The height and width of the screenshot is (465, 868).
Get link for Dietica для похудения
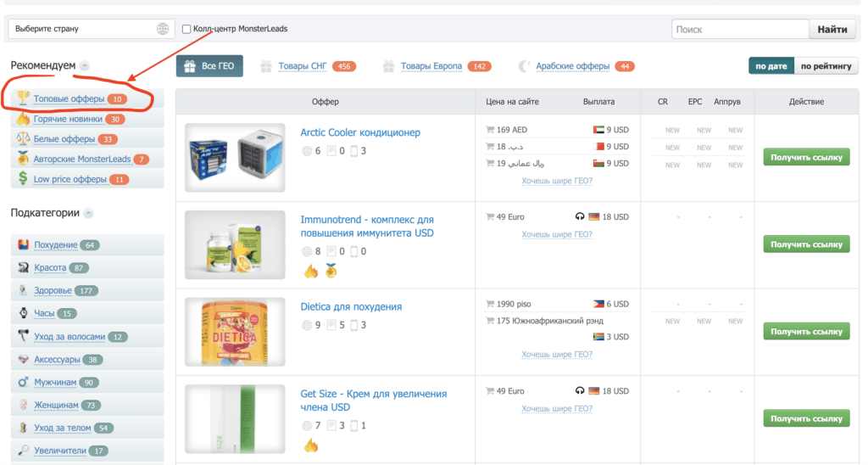(806, 332)
